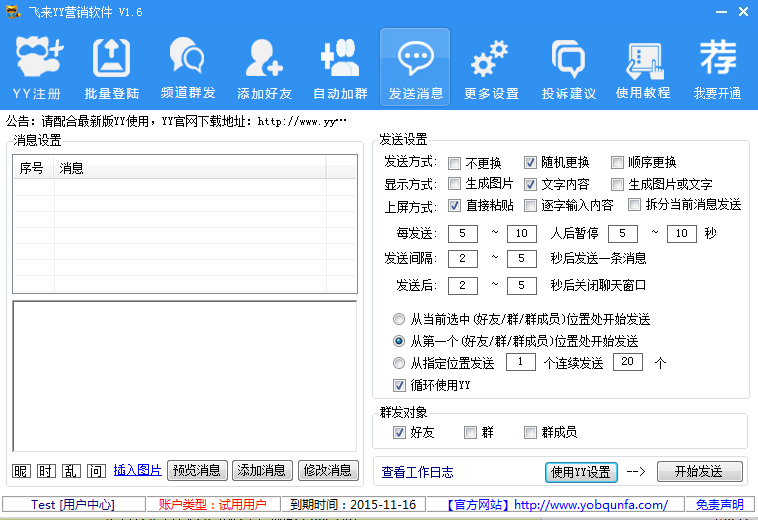Click inside the message text area
Screen dimensions: 758x520
tap(184, 375)
